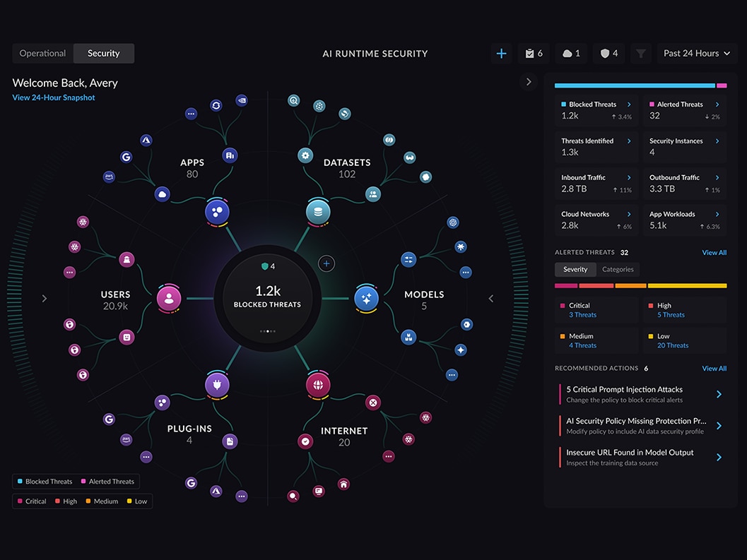
Task: Switch to the Operational view toggle
Action: (42, 53)
